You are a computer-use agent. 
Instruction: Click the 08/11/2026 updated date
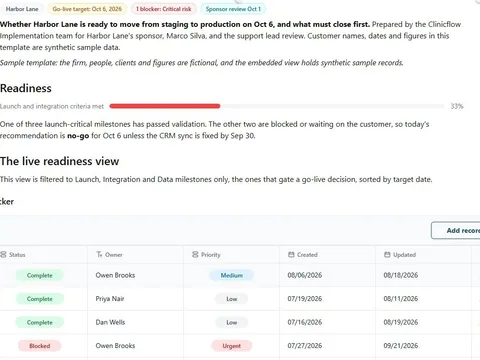click(401, 299)
